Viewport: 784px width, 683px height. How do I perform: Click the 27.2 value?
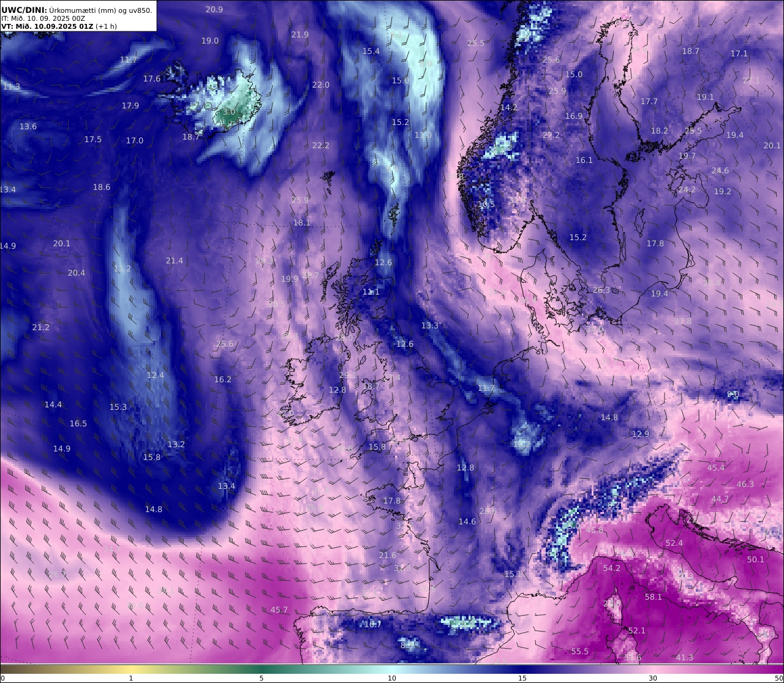pos(551,135)
